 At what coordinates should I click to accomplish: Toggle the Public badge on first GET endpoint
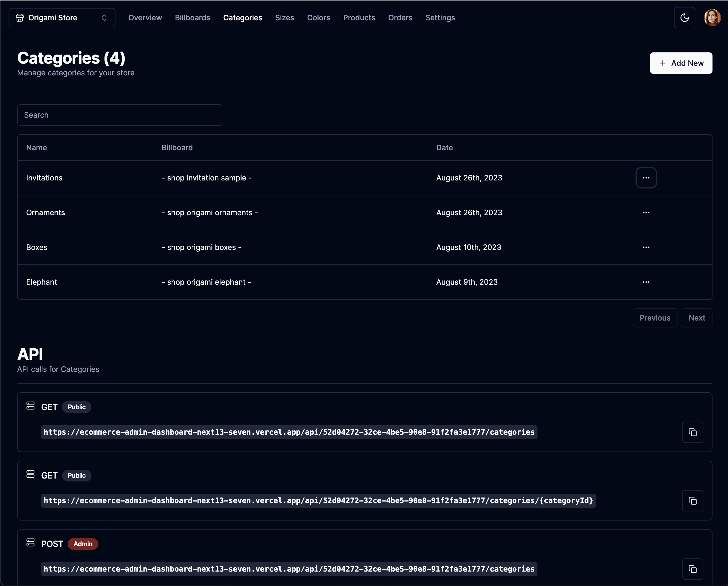click(x=76, y=407)
